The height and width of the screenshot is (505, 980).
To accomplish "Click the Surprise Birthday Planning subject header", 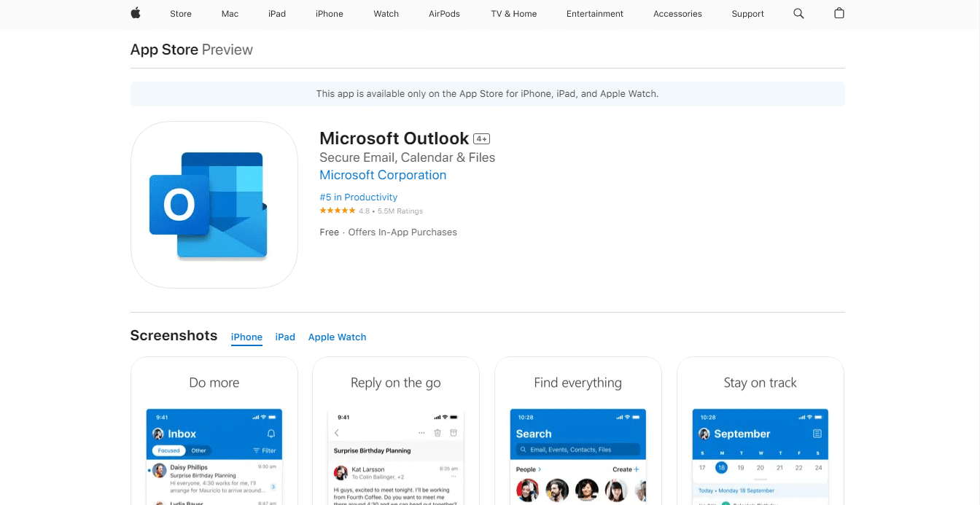I will 372,450.
